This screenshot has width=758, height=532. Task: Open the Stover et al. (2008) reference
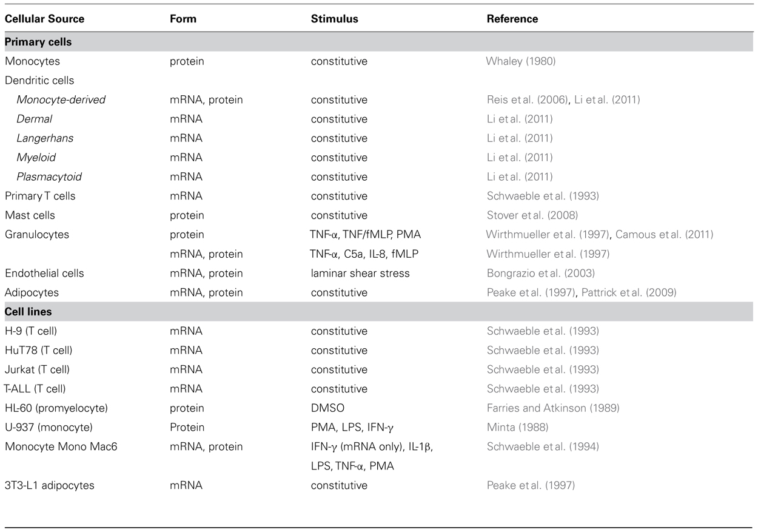coord(532,215)
